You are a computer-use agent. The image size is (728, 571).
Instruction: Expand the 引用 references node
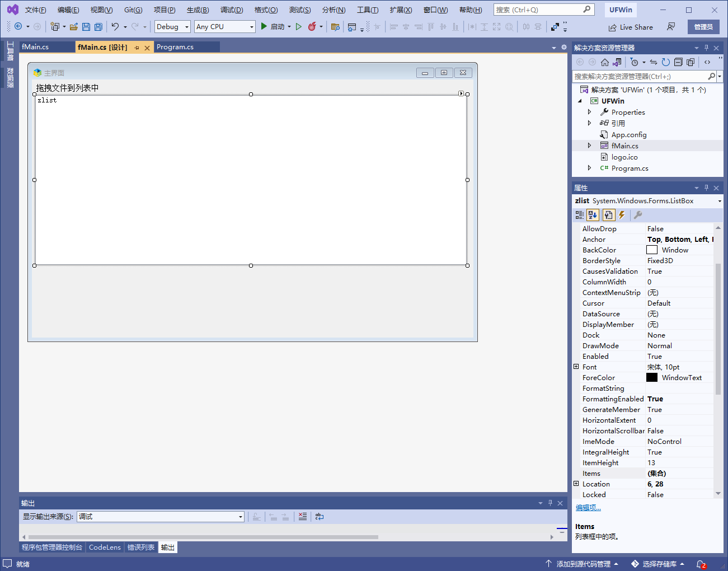(x=589, y=123)
